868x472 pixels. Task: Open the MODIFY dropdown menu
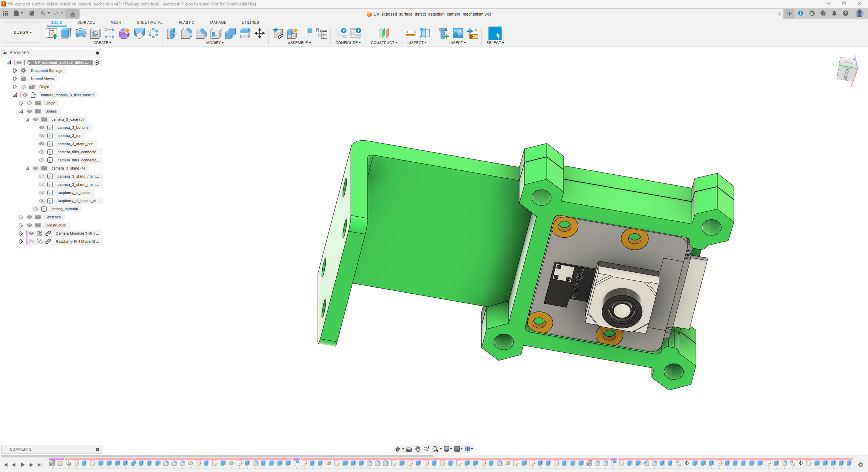point(215,43)
